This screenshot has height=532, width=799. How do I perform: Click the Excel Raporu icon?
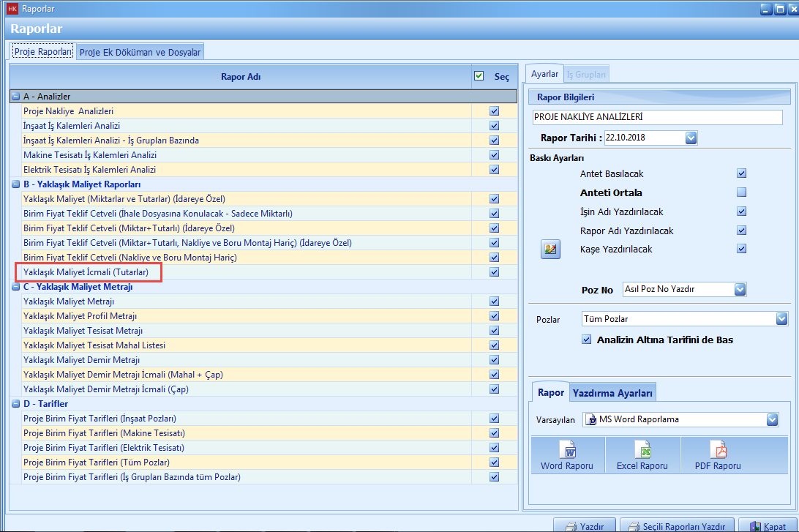point(642,449)
